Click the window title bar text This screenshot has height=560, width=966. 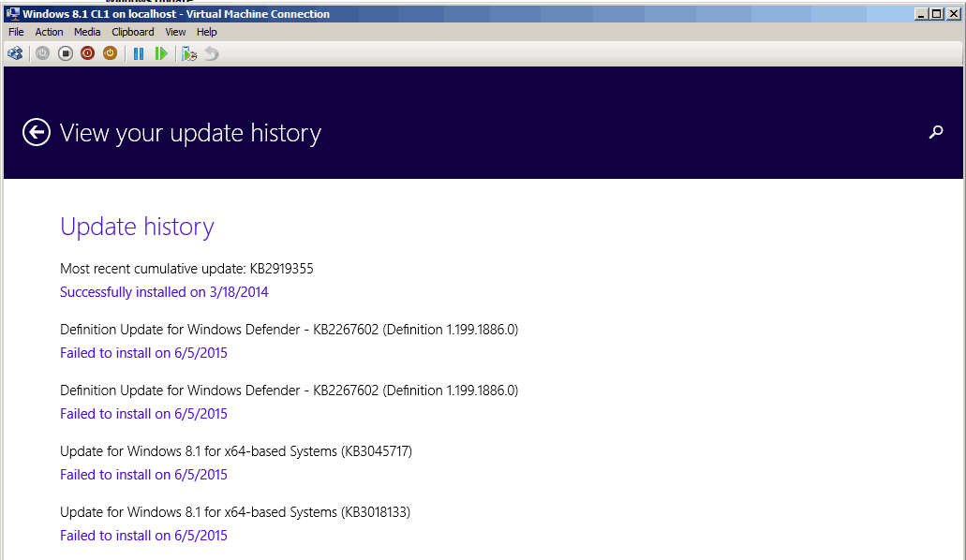(x=176, y=13)
